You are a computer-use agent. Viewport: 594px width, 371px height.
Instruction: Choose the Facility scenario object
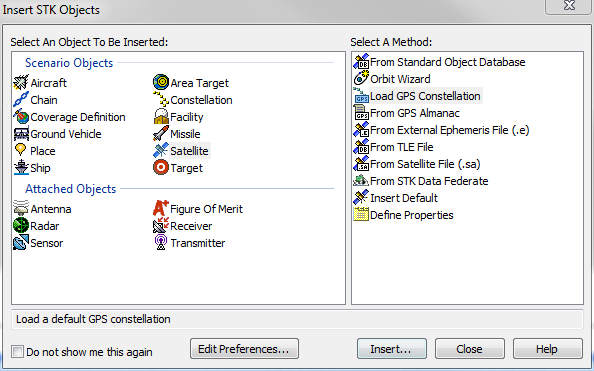pos(178,117)
